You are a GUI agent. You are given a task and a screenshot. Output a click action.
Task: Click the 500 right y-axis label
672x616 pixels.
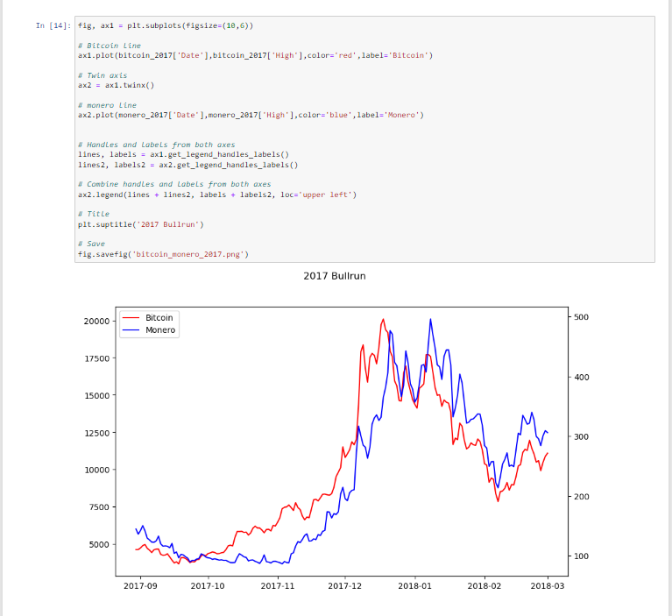pos(583,317)
